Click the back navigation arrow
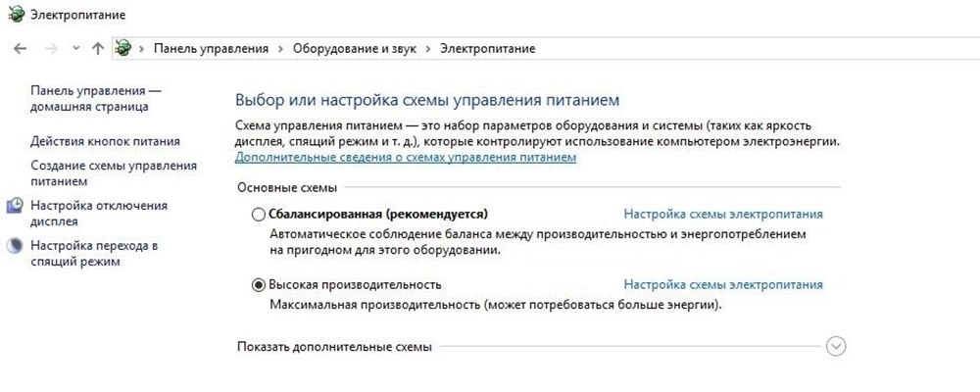 click(x=20, y=49)
